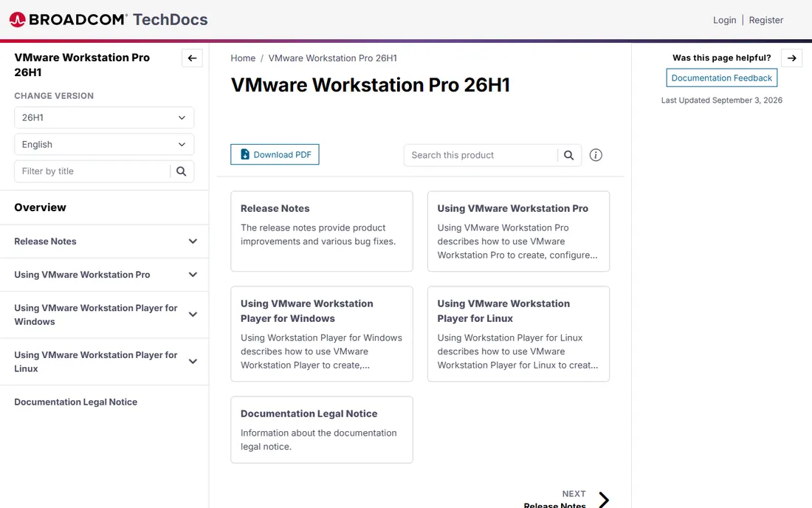The width and height of the screenshot is (812, 508).
Task: Click the Register link
Action: click(x=766, y=20)
